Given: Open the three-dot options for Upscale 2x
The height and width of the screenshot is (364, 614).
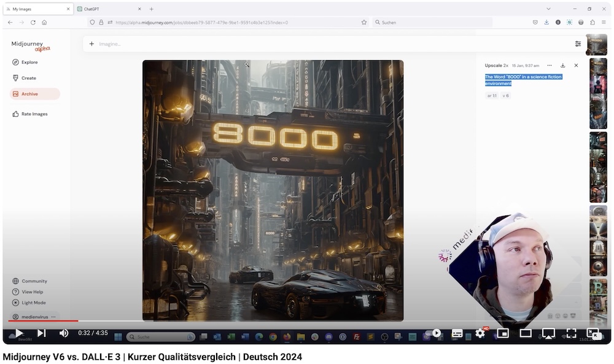Looking at the screenshot, I should (x=550, y=65).
